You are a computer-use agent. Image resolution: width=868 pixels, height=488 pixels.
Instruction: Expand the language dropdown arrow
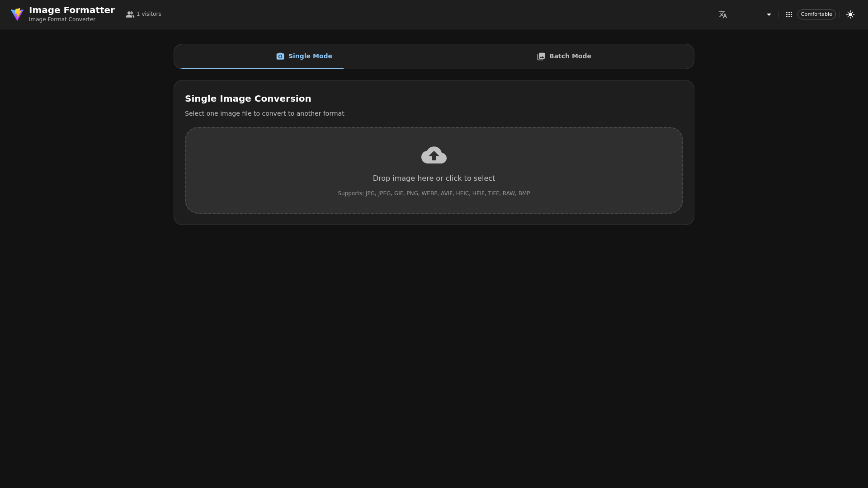pyautogui.click(x=769, y=14)
